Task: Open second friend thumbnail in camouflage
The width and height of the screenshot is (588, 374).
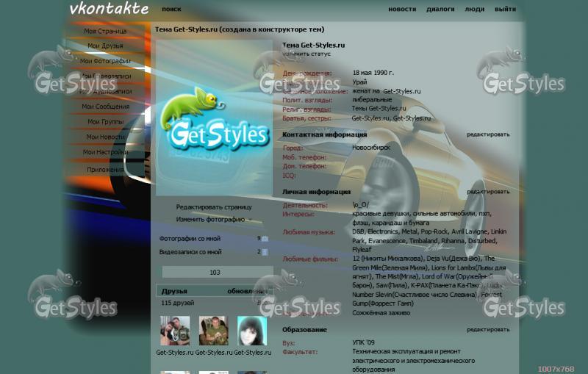Action: coord(214,331)
